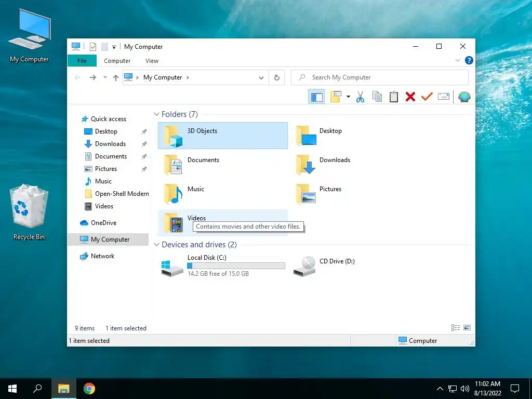
Task: Click the Local Disk (C:) usage bar
Action: tap(236, 266)
